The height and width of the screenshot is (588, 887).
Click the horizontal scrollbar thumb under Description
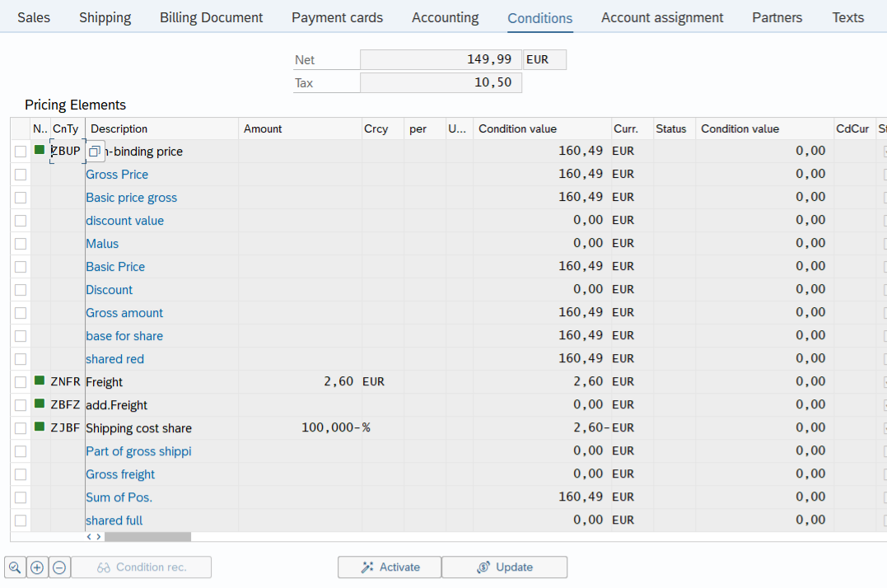[x=147, y=537]
